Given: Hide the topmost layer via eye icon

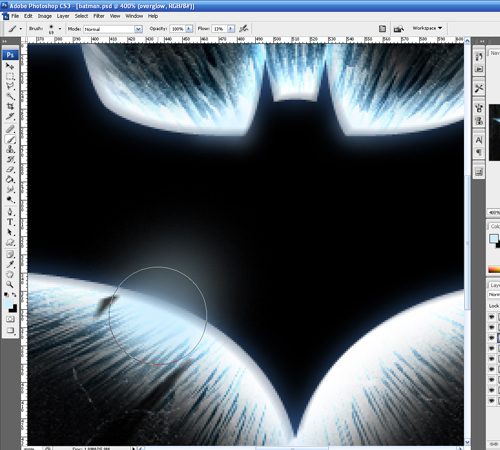Looking at the screenshot, I should click(x=492, y=317).
